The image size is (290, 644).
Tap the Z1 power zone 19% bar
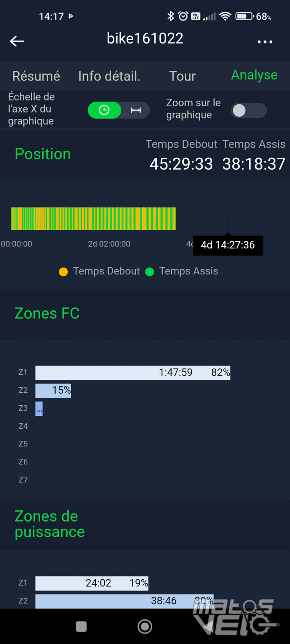tap(92, 583)
